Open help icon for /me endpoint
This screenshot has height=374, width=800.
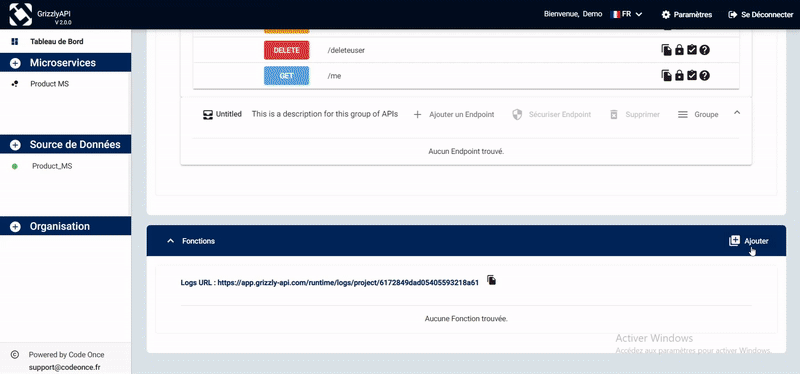tap(705, 76)
